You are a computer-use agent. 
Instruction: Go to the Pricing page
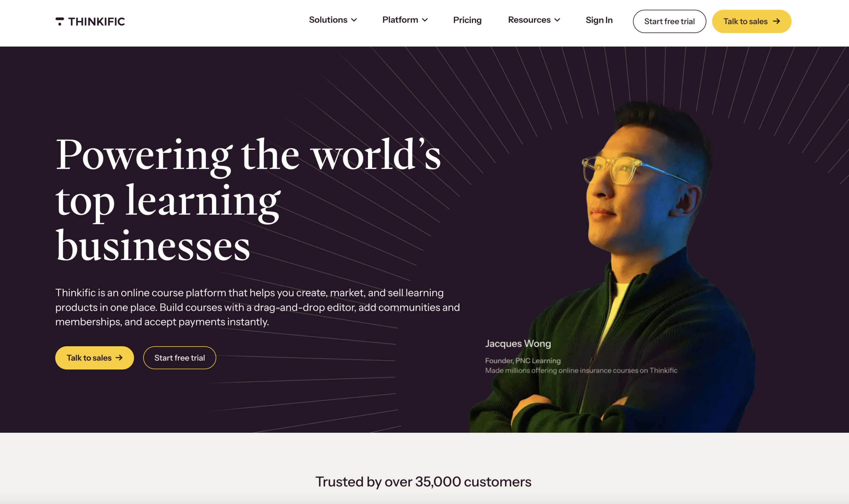[467, 20]
